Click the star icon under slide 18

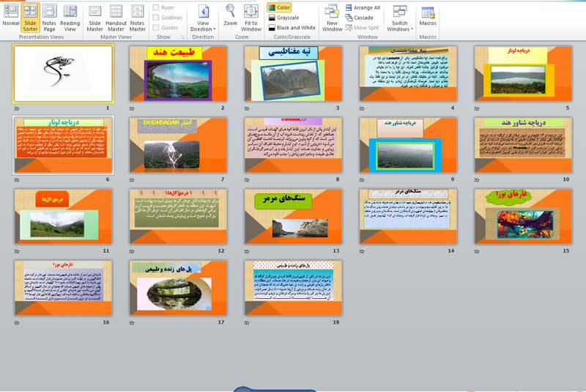click(247, 322)
